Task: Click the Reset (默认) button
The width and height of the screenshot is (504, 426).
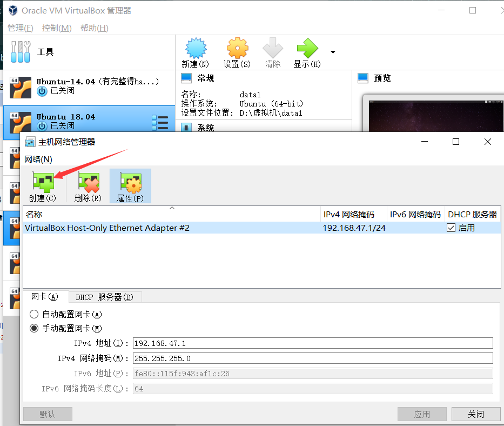Action: tap(48, 414)
